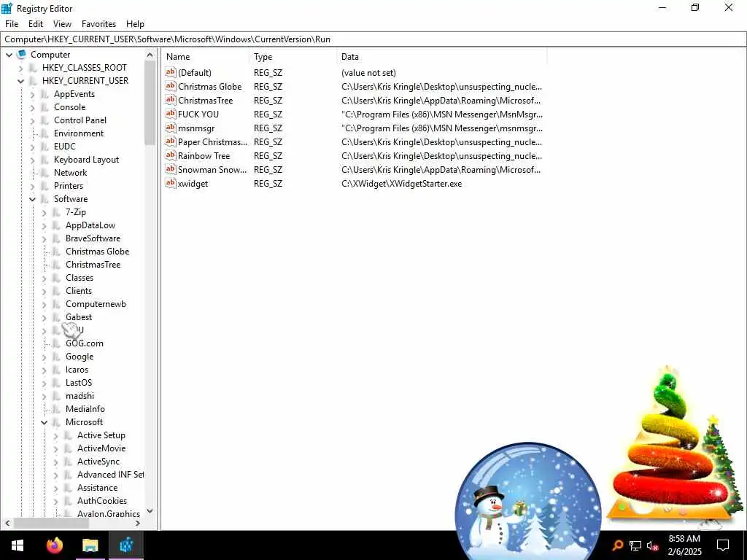747x560 pixels.
Task: Open the Favorites menu
Action: [98, 24]
